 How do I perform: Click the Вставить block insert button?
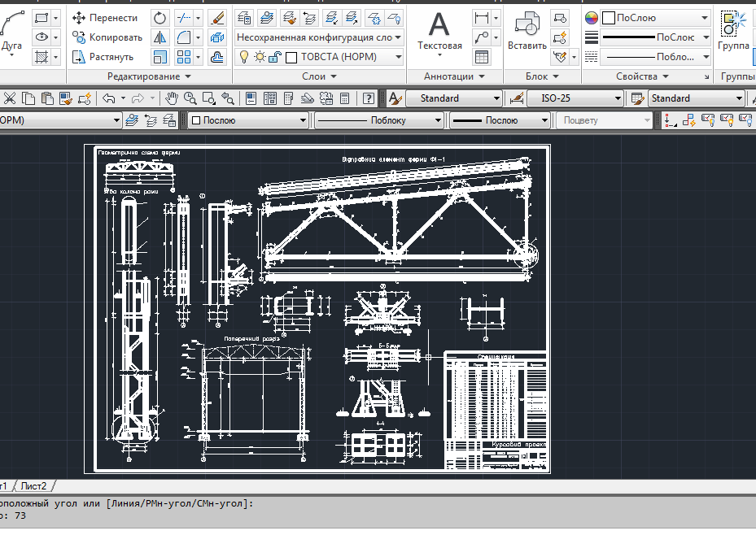click(x=527, y=31)
